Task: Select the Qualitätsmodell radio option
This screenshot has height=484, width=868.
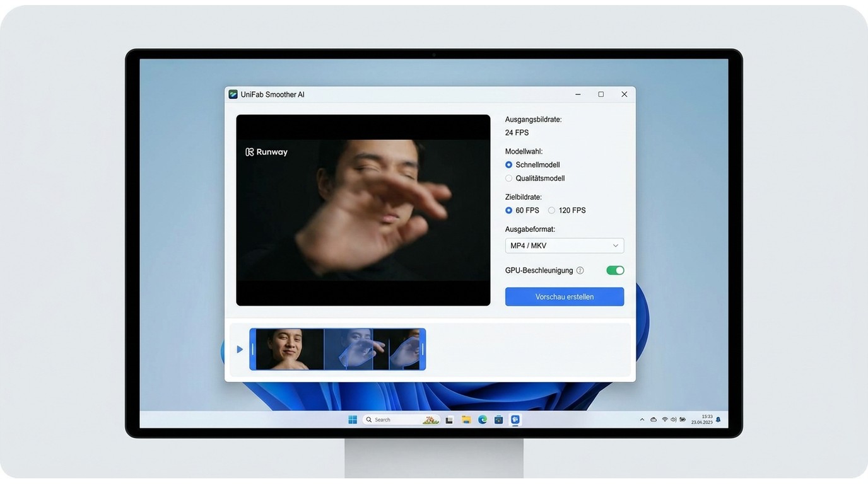Action: pyautogui.click(x=509, y=178)
